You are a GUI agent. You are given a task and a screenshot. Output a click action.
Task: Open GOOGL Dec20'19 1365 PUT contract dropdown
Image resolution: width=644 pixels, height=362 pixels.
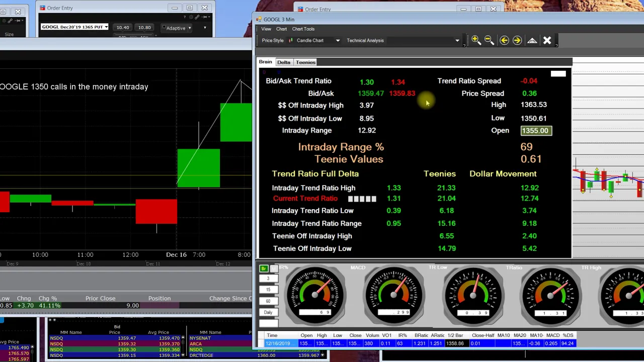[106, 27]
